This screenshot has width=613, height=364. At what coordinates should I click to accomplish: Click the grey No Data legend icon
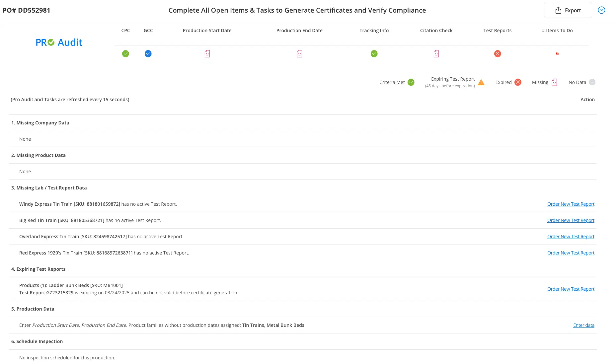coord(592,82)
